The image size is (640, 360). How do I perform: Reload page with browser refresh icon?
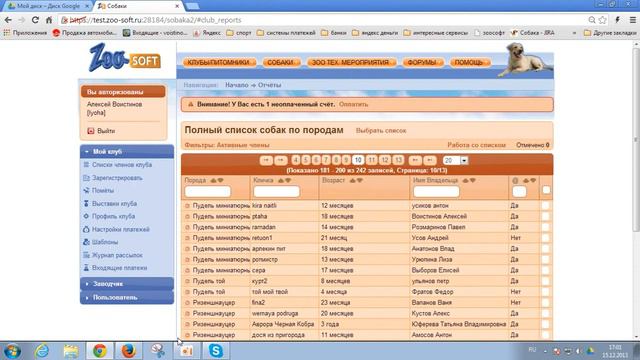pos(35,20)
